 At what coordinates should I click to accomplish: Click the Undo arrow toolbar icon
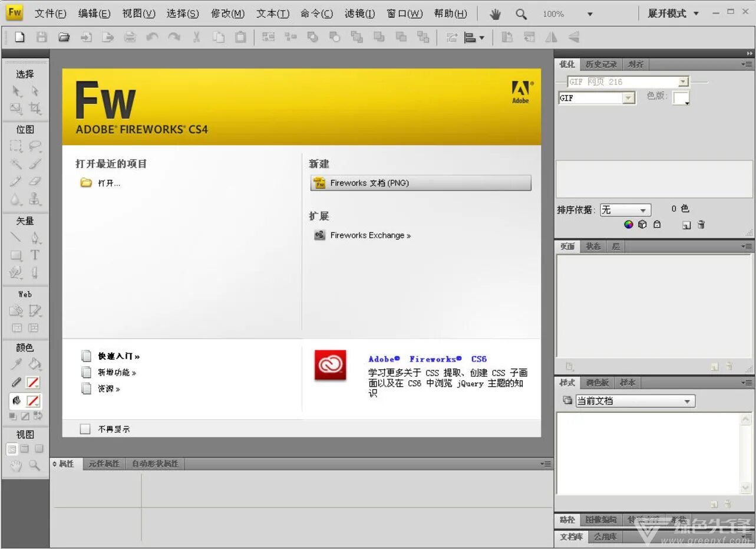(152, 37)
